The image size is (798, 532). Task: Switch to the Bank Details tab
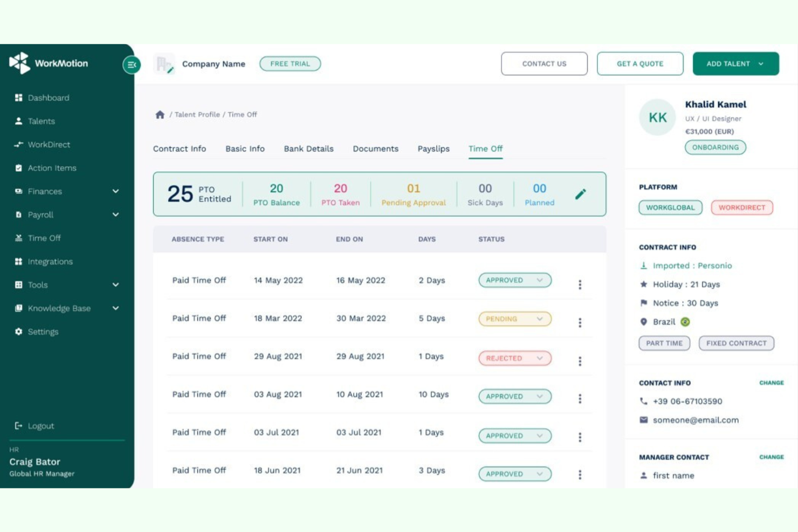(x=308, y=149)
